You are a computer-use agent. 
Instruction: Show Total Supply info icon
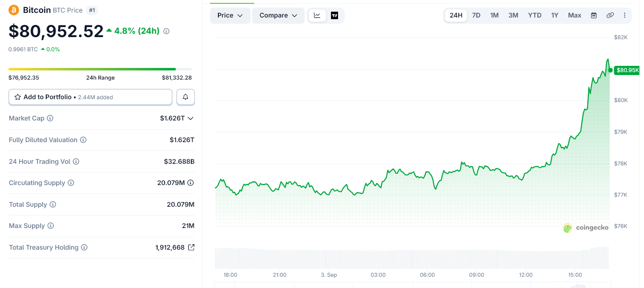pos(53,205)
